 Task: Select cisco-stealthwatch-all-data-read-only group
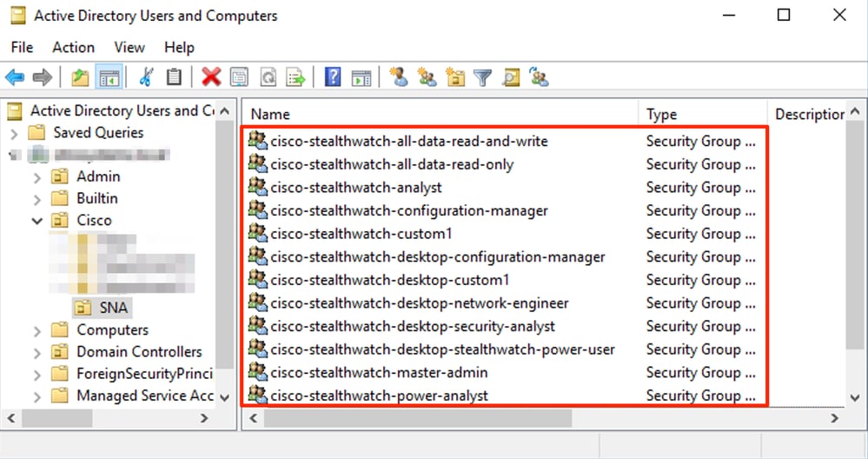click(392, 164)
